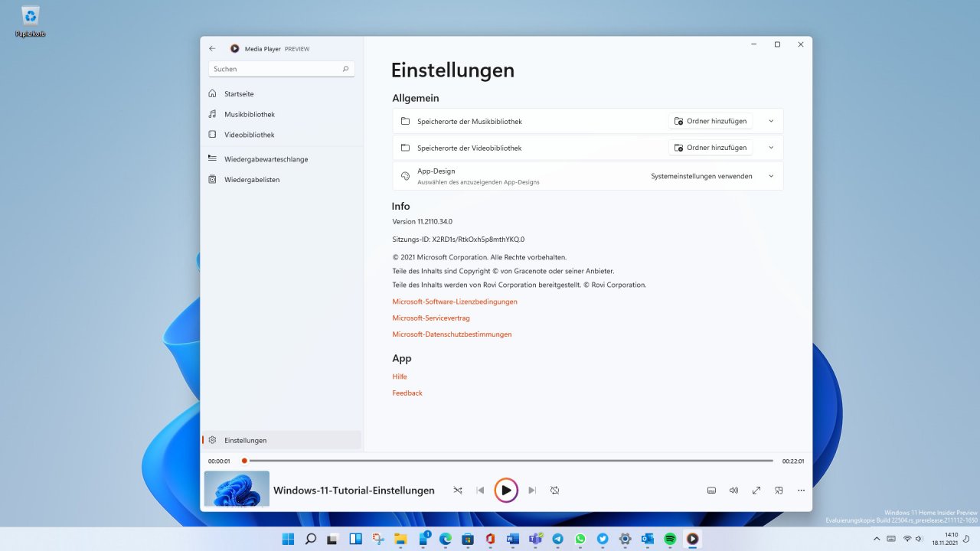Open Windows Settings gear on taskbar
Screen dimensions: 980x551
click(625, 539)
